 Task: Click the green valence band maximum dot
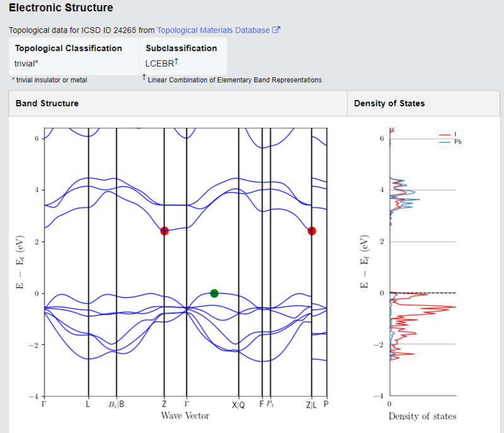tap(214, 293)
